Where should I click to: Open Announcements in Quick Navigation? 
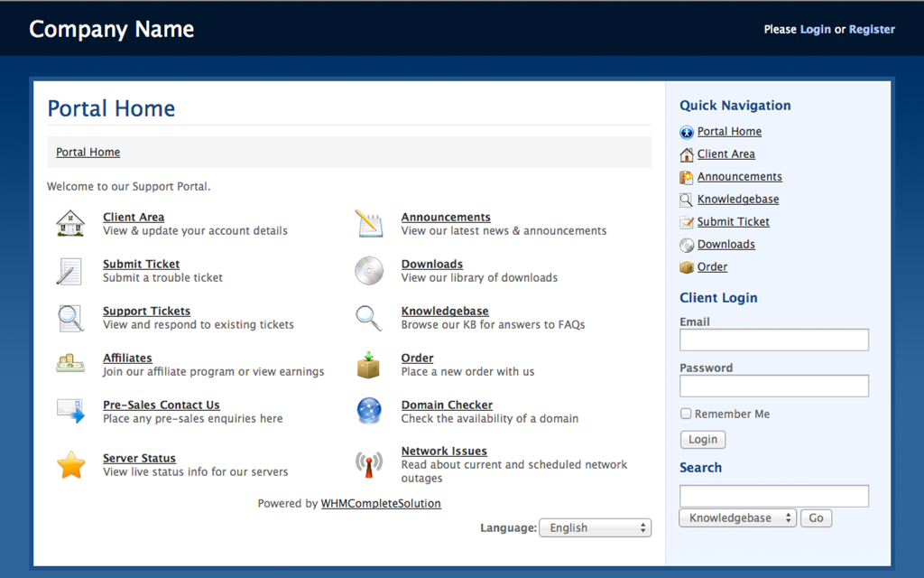[739, 177]
